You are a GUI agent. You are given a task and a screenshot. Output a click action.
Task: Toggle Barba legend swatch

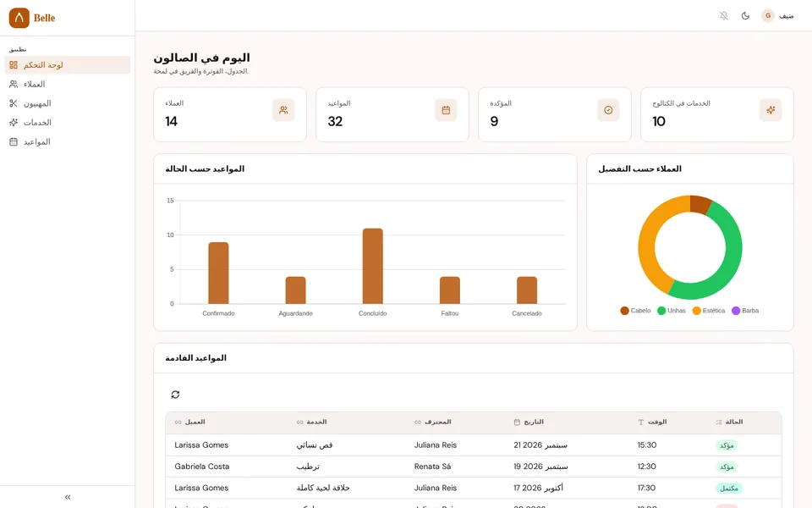(x=736, y=311)
